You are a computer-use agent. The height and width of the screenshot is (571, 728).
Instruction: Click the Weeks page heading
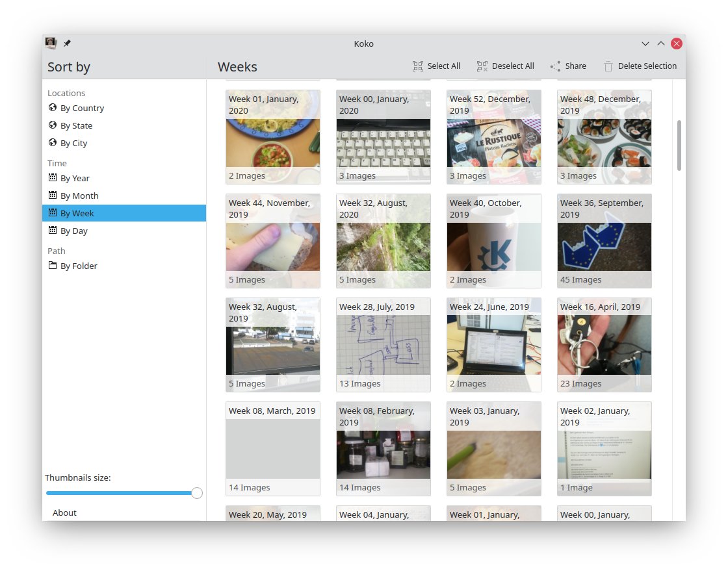[237, 67]
